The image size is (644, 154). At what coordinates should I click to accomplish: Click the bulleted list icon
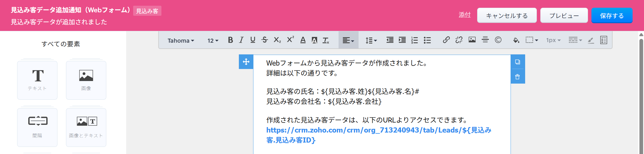click(x=427, y=40)
